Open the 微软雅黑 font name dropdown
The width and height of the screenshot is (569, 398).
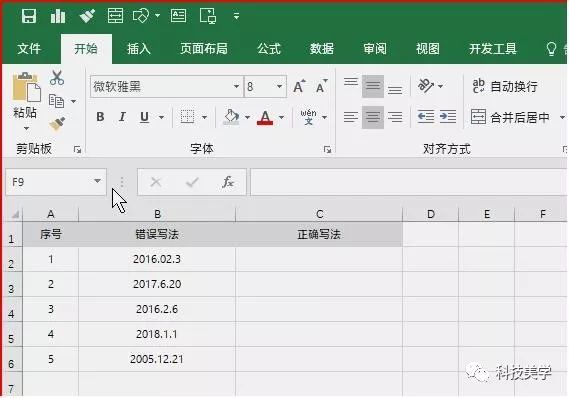236,86
